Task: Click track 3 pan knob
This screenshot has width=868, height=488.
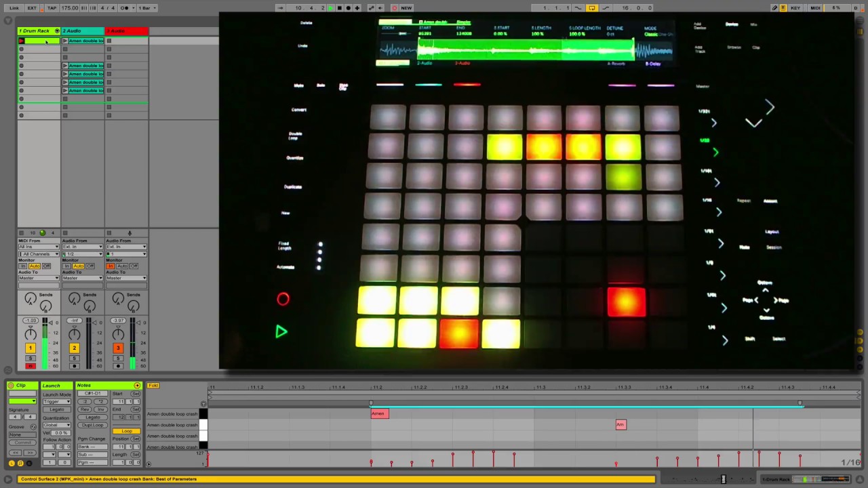Action: (118, 333)
